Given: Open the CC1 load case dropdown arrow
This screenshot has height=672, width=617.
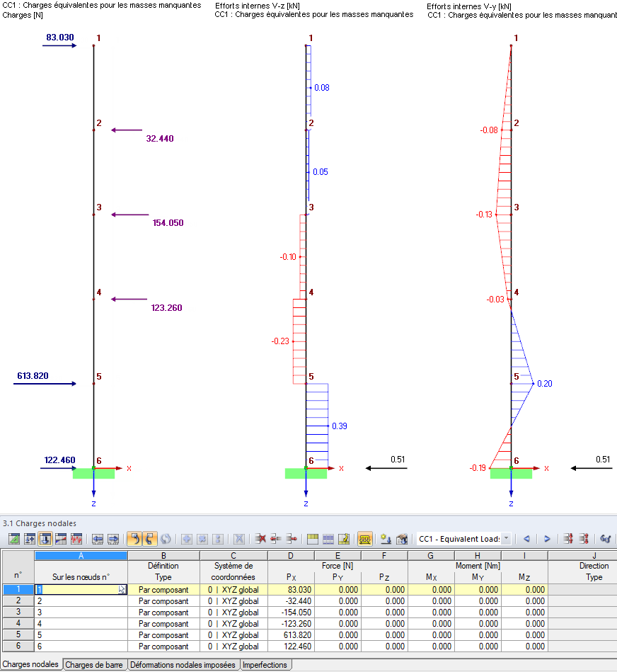Looking at the screenshot, I should click(x=506, y=538).
